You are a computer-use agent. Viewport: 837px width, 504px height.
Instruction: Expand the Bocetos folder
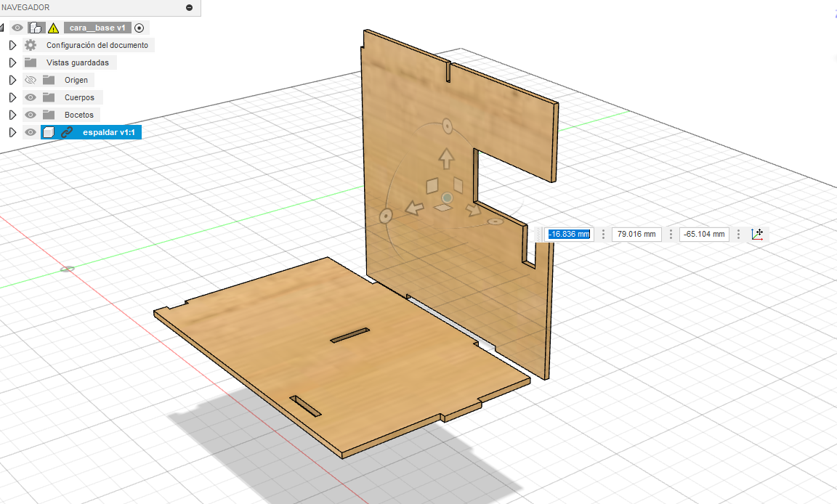click(x=13, y=115)
